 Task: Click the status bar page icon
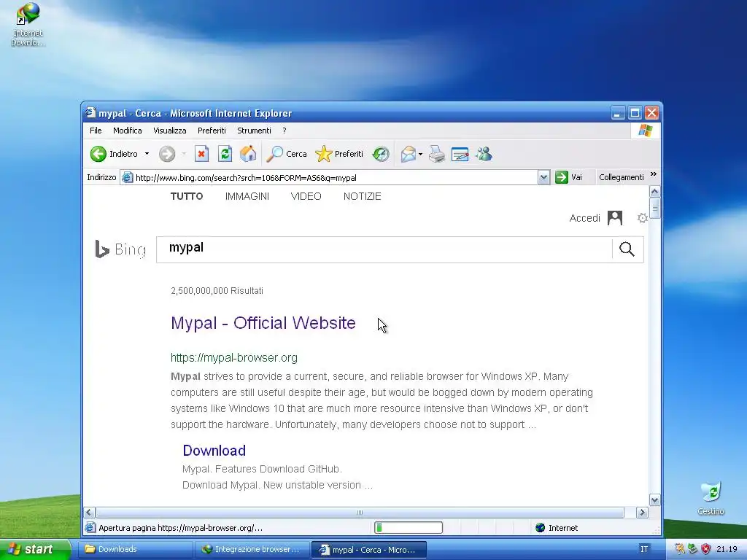90,528
